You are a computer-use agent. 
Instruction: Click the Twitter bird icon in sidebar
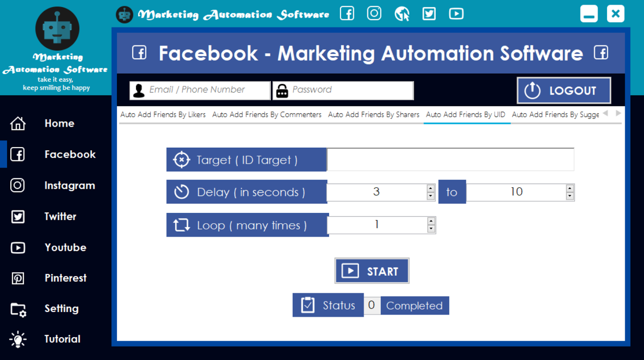click(18, 217)
